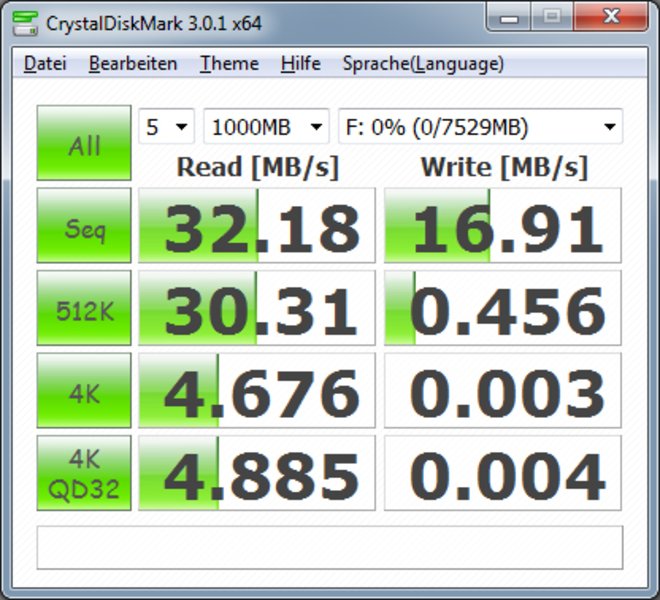Image resolution: width=660 pixels, height=600 pixels.
Task: Click the 4K QD32 read result 4.885
Action: (257, 473)
